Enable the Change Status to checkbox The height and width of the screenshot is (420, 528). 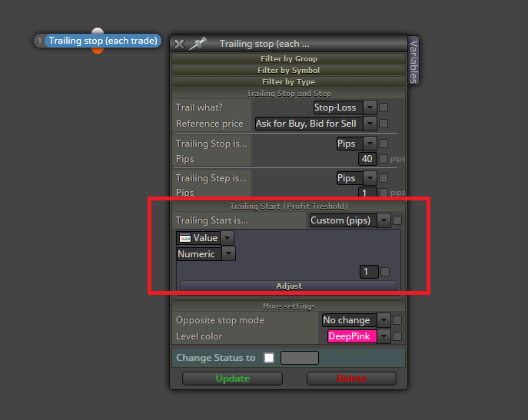coord(269,358)
